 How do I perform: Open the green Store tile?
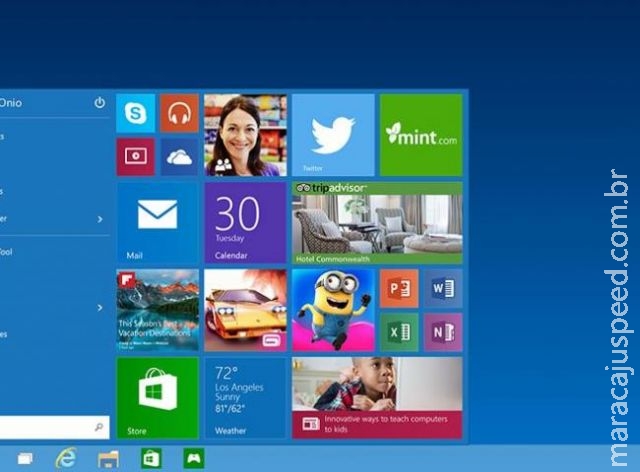click(158, 398)
